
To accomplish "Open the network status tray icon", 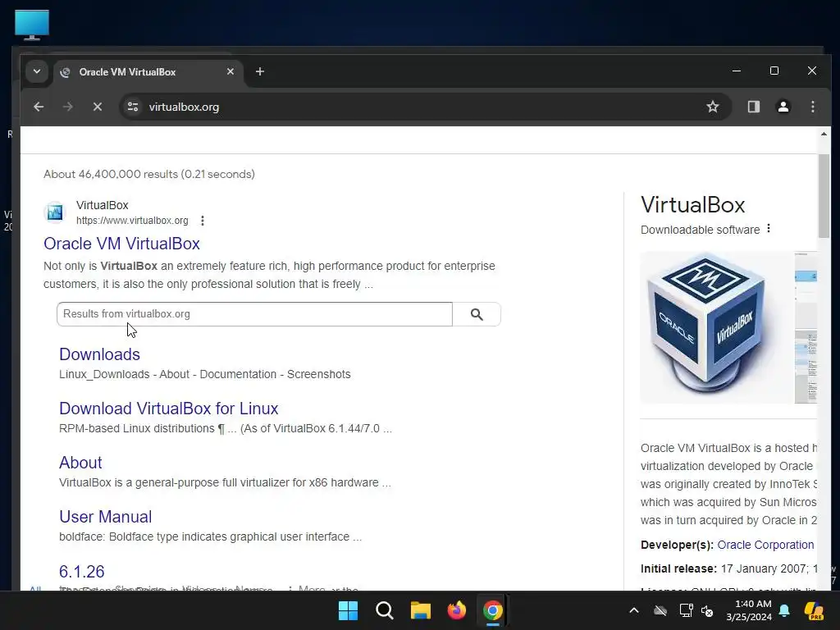I will click(686, 610).
